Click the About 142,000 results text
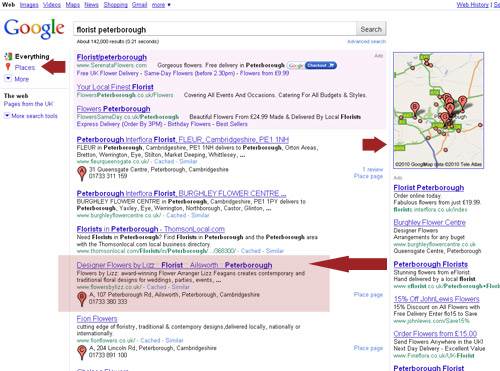Screen dimensions: 500x371 tap(118, 42)
